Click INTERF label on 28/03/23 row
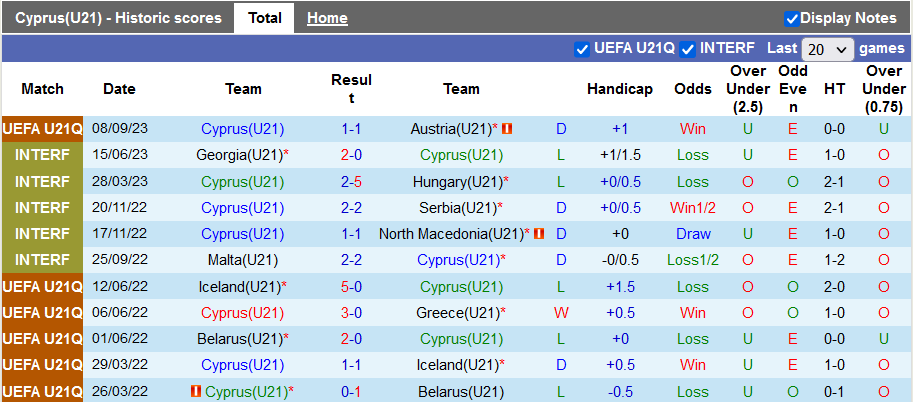The width and height of the screenshot is (913, 402). 43,182
